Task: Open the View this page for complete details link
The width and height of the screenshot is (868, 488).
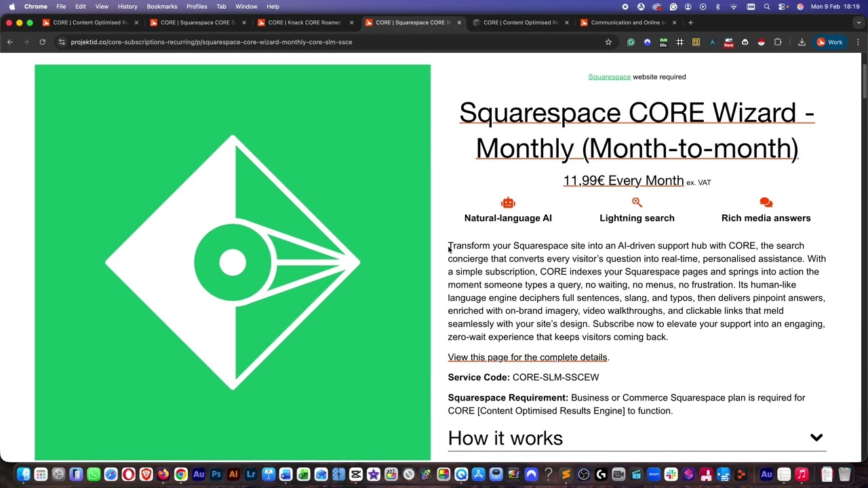Action: click(528, 357)
